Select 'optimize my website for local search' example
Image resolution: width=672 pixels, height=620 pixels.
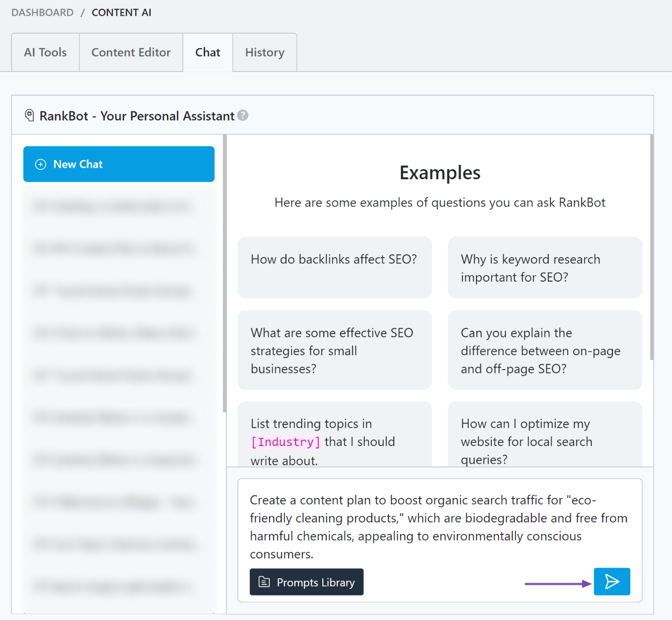545,434
